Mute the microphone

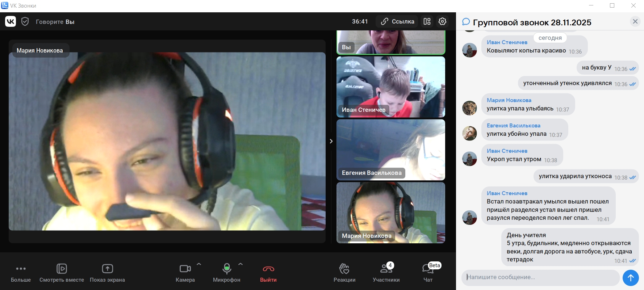227,272
